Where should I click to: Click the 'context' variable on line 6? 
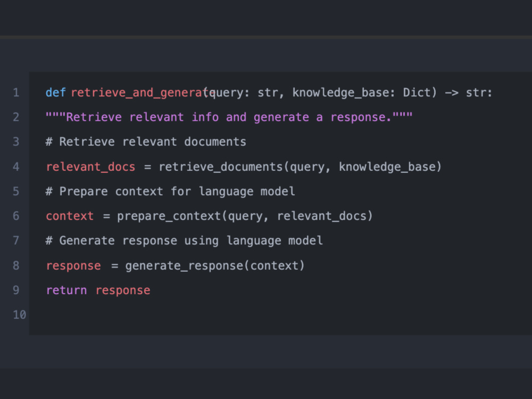click(x=70, y=216)
